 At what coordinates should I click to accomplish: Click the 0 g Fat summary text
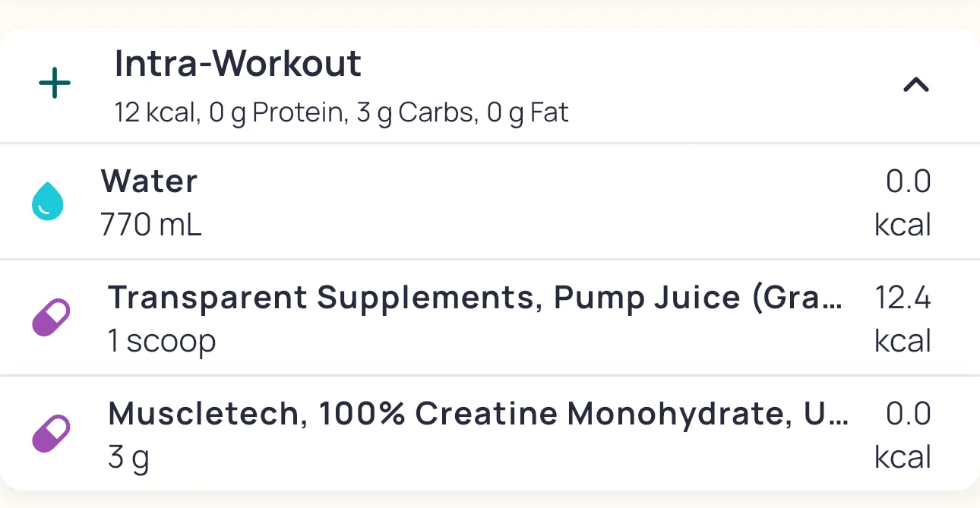coord(527,113)
